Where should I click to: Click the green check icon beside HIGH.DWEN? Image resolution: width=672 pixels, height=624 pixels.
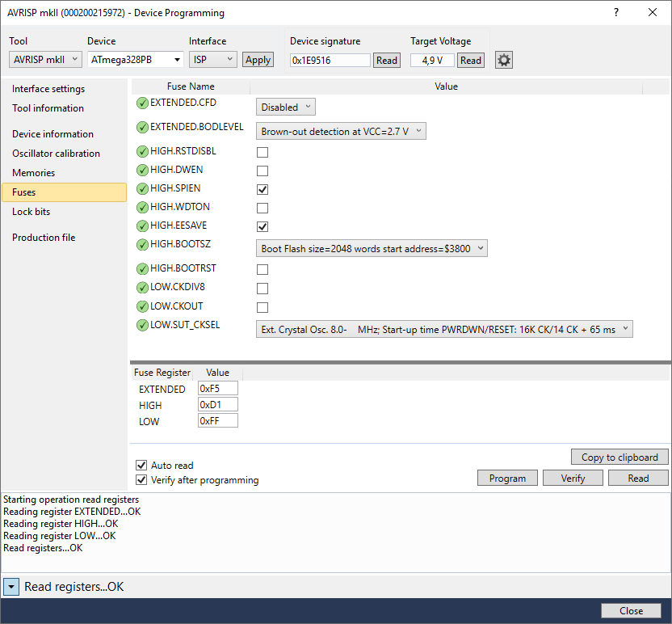pyautogui.click(x=142, y=171)
